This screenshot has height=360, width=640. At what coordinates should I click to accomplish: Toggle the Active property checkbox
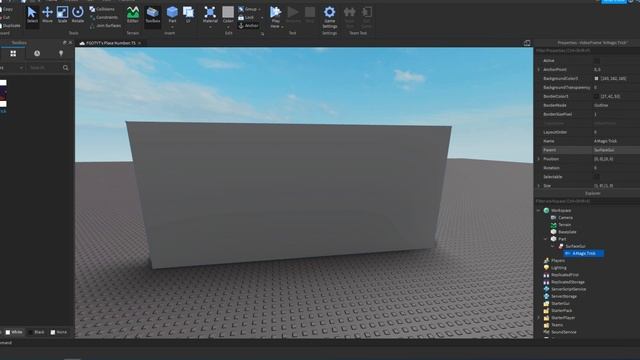(x=597, y=60)
